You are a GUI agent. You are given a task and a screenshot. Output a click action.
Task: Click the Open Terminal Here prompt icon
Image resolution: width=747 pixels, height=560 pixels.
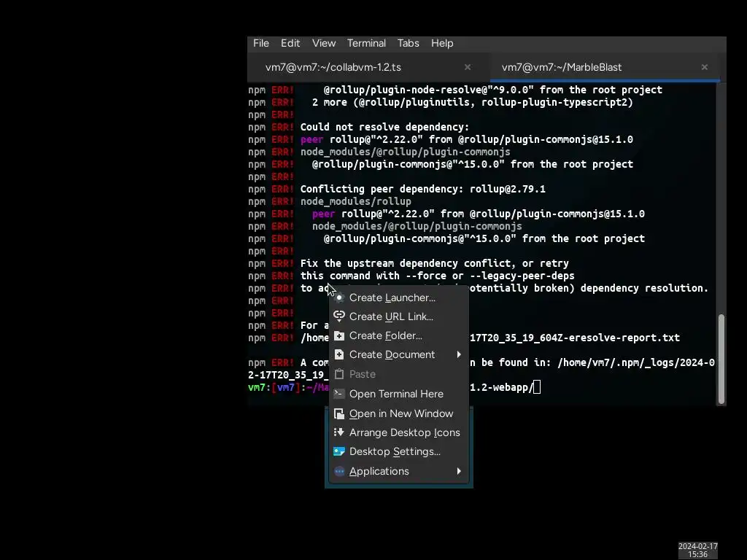pos(339,394)
